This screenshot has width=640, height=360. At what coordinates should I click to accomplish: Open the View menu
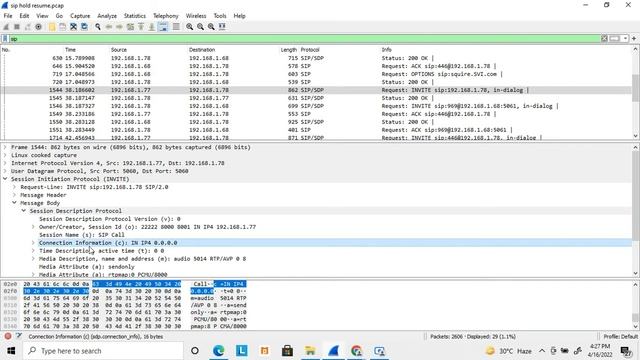point(42,16)
